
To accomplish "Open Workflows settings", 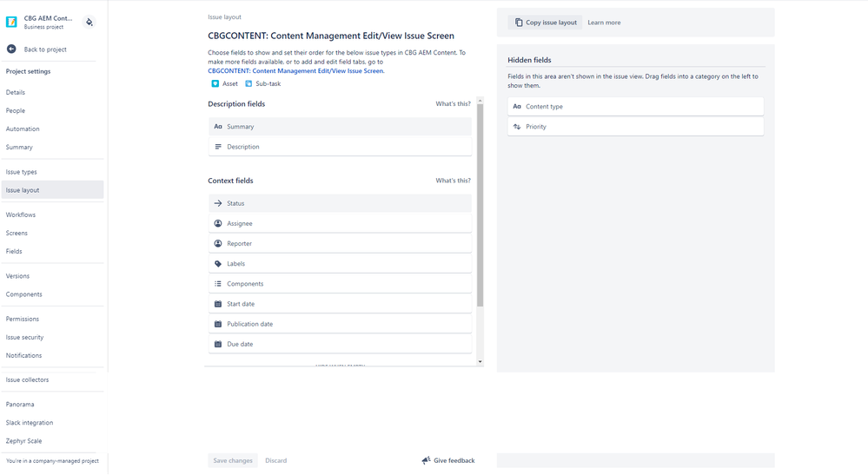I will [21, 214].
